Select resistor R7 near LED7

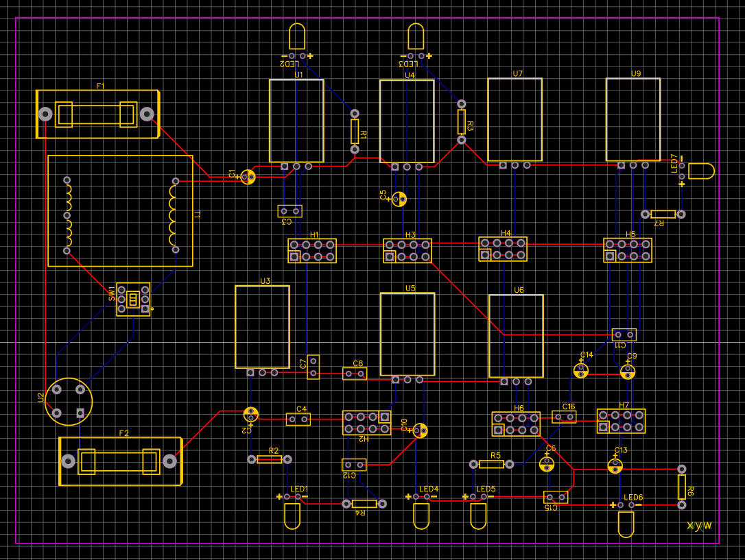[x=663, y=215]
